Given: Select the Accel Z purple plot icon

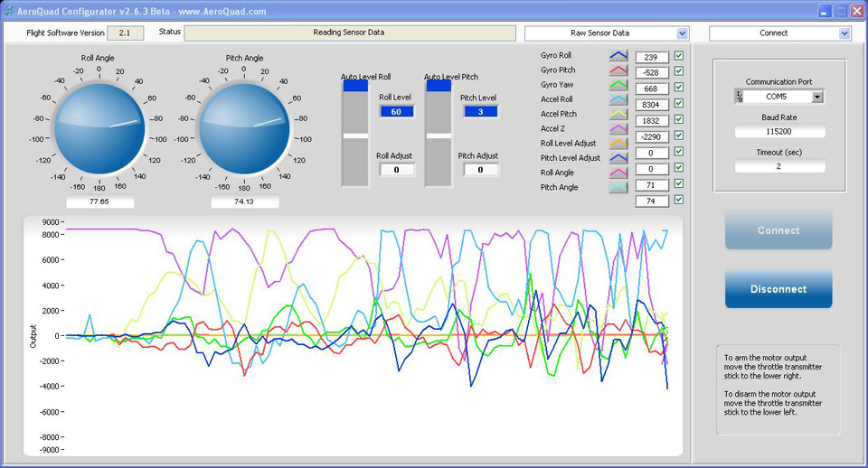Looking at the screenshot, I should [x=619, y=129].
